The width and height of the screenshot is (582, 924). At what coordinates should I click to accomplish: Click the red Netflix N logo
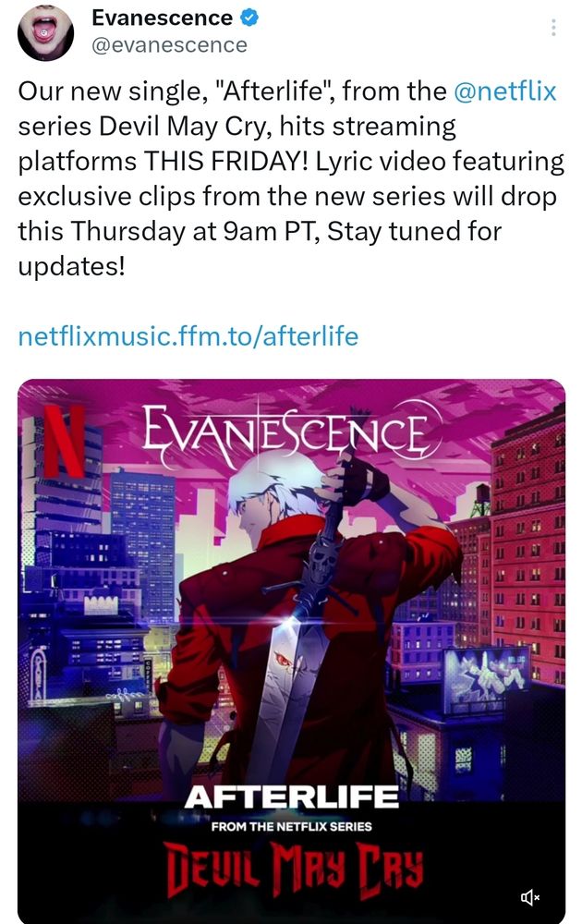(65, 440)
